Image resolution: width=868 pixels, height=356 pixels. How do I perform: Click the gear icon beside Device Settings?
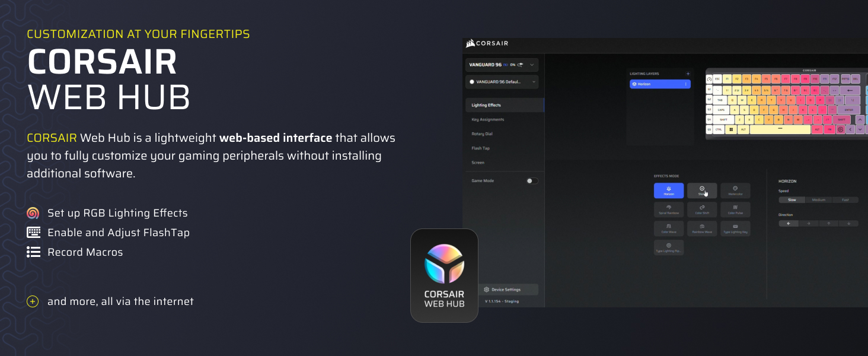pyautogui.click(x=487, y=290)
